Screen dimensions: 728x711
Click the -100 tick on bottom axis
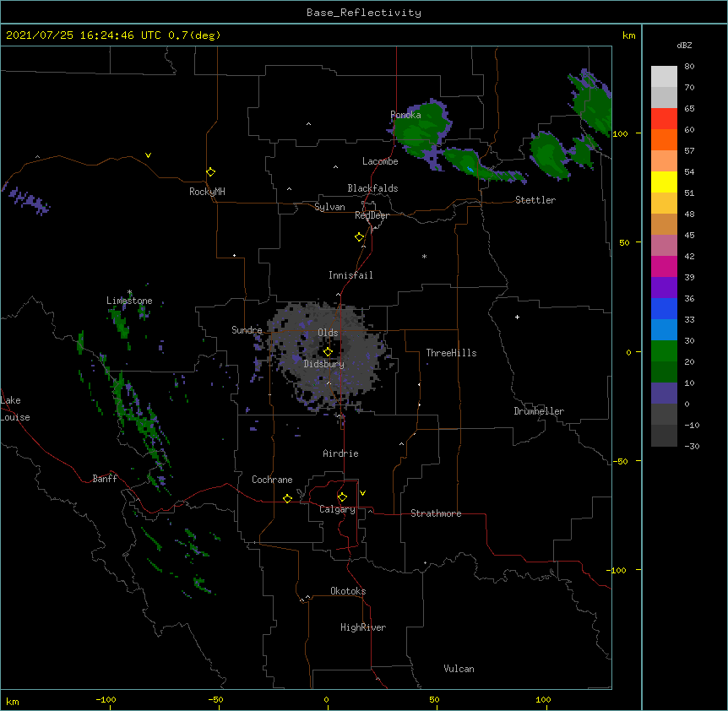click(x=106, y=699)
